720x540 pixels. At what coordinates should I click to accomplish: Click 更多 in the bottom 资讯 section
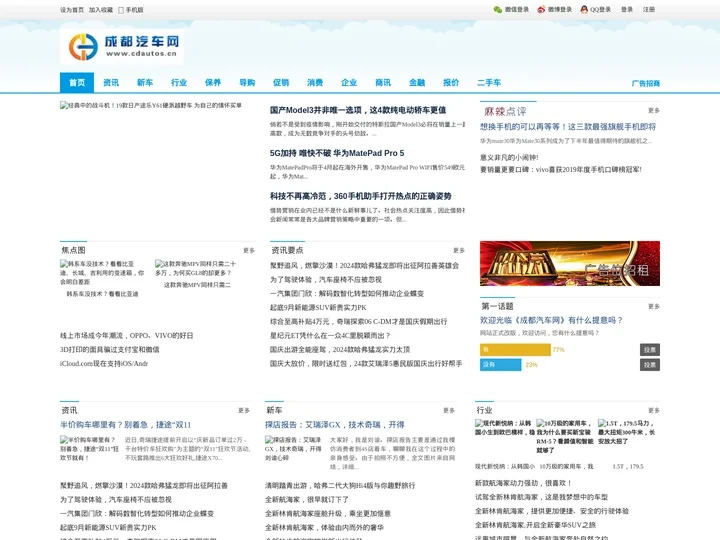pyautogui.click(x=244, y=411)
